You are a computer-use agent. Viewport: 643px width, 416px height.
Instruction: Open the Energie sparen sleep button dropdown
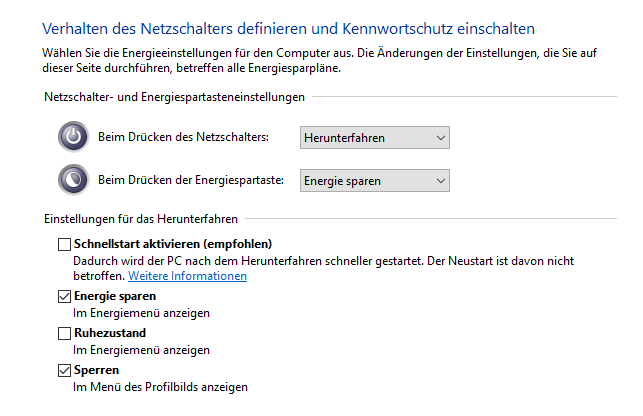tap(375, 180)
